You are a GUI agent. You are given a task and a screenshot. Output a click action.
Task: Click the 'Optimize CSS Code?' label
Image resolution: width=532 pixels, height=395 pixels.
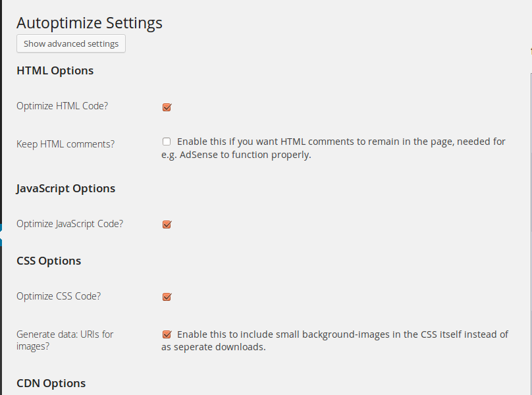59,296
